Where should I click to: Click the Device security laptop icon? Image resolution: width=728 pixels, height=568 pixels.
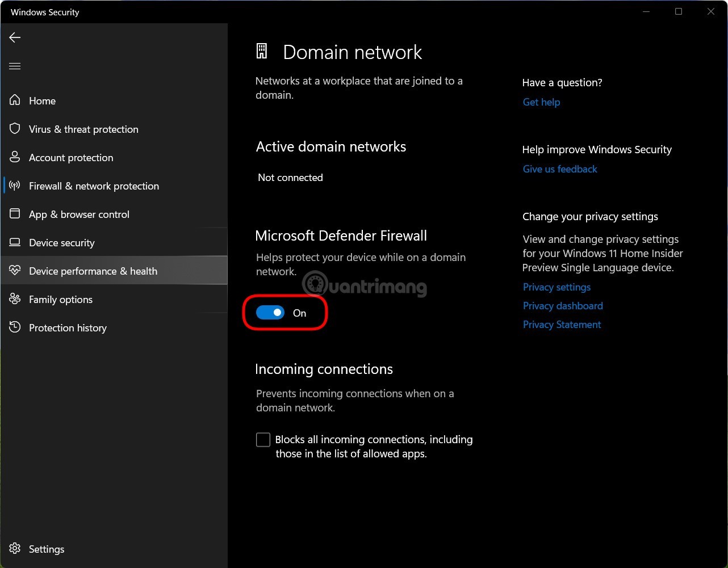point(15,242)
